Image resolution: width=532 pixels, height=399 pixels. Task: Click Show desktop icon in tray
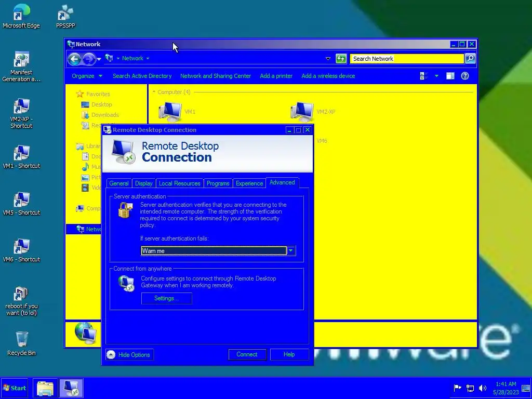point(526,388)
